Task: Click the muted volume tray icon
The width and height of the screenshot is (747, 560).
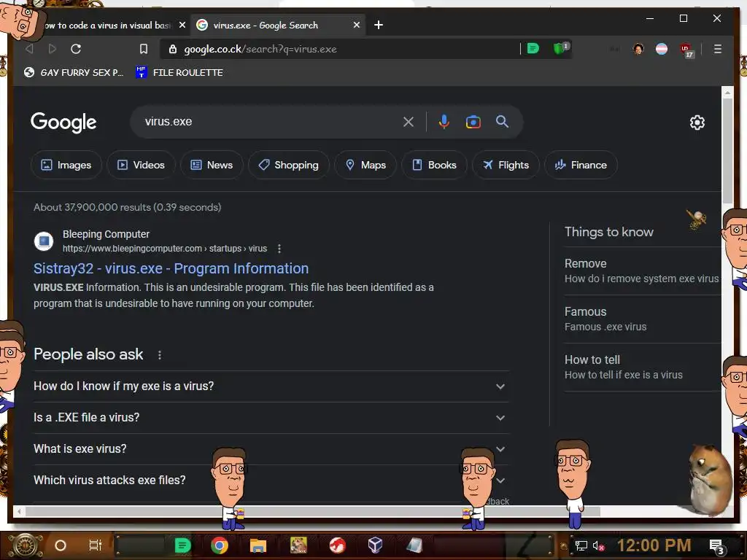Action: [598, 545]
